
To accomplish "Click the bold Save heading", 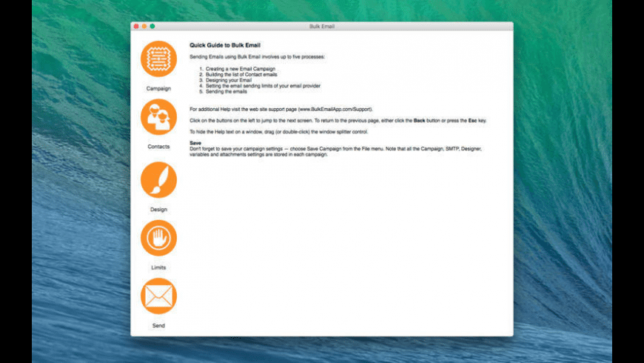I will (195, 143).
